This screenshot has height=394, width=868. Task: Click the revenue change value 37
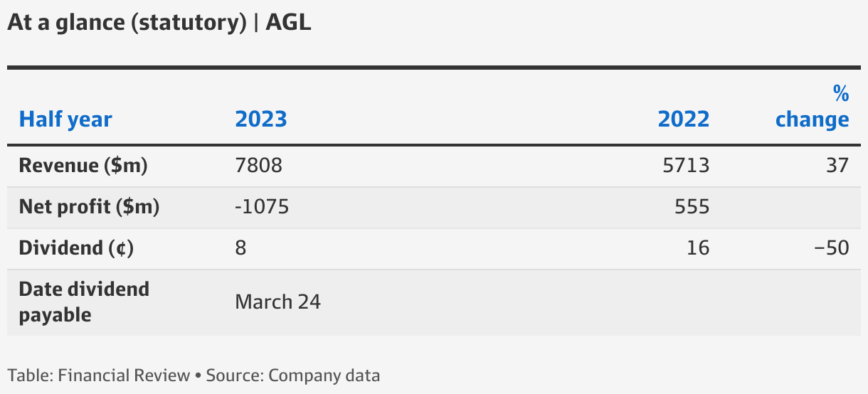838,166
